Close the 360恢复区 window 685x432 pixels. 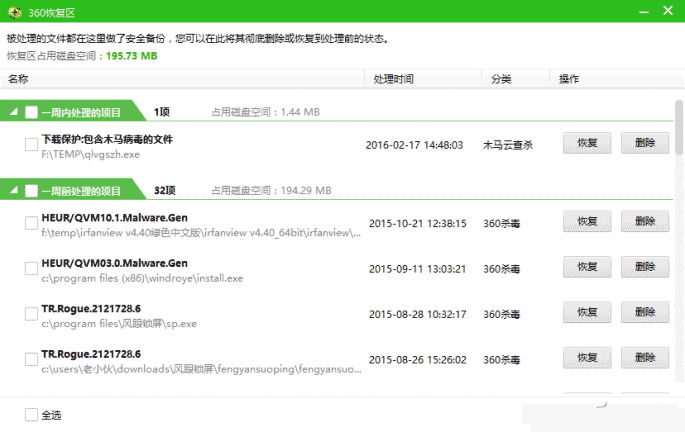(x=667, y=11)
